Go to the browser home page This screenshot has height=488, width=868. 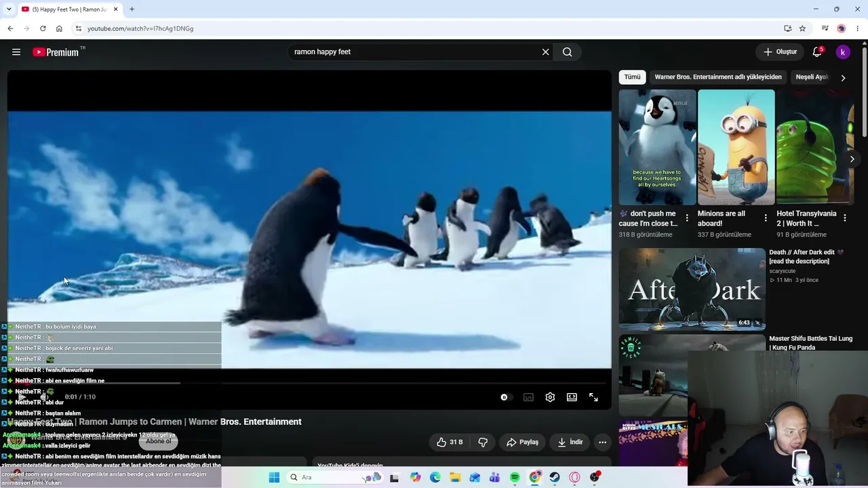[59, 28]
